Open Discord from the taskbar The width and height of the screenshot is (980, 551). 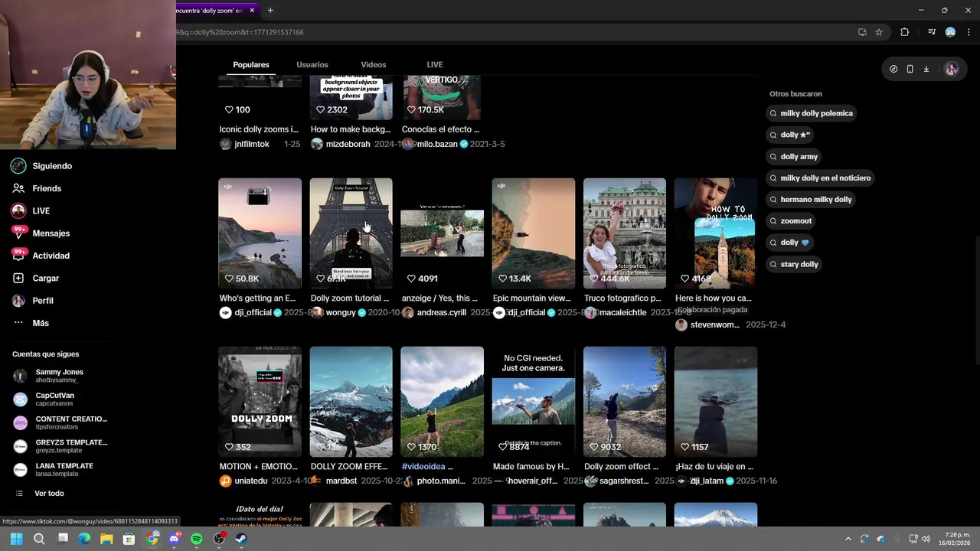174,539
